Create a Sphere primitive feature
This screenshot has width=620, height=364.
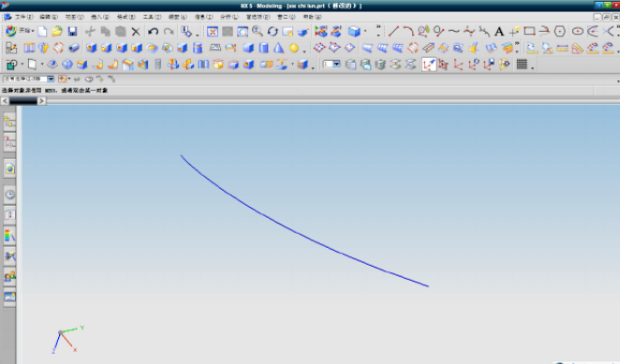[294, 48]
